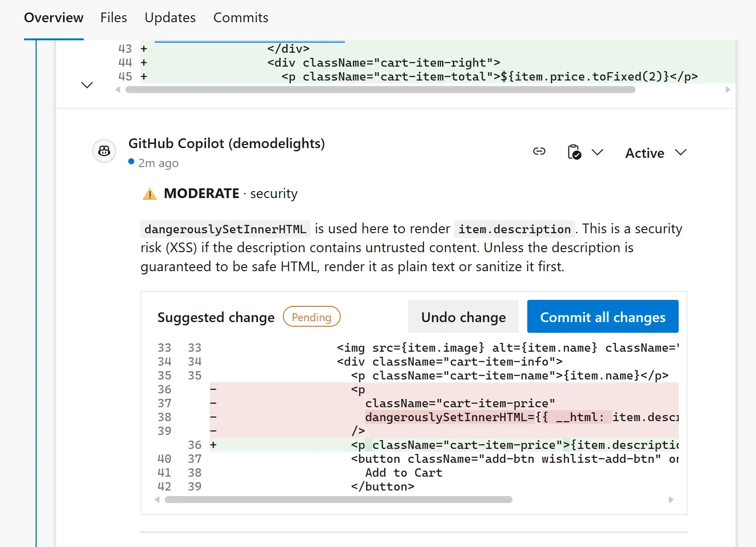This screenshot has width=756, height=547.
Task: Collapse the diff section chevron
Action: [x=87, y=85]
